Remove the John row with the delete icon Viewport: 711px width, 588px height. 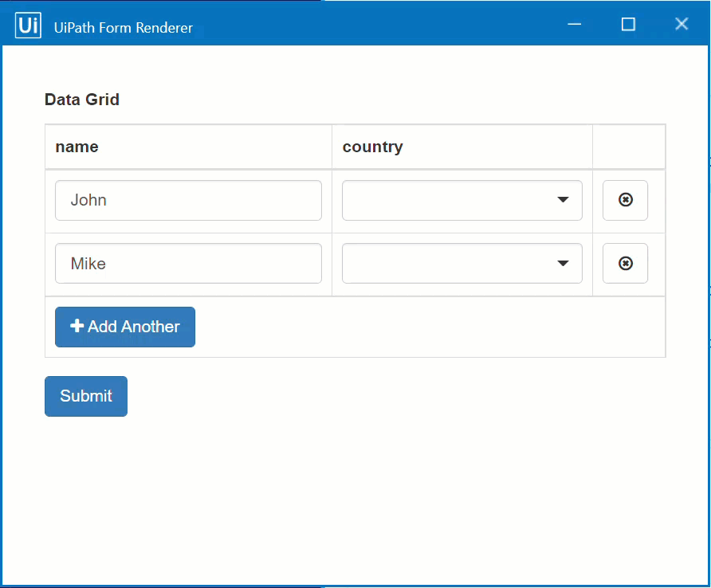coord(625,200)
